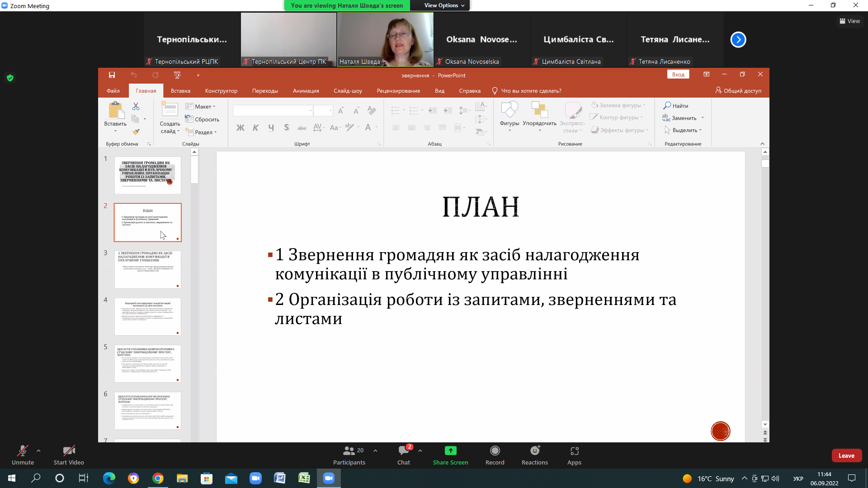This screenshot has height=488, width=868.
Task: Toggle center text alignment
Action: click(x=411, y=128)
